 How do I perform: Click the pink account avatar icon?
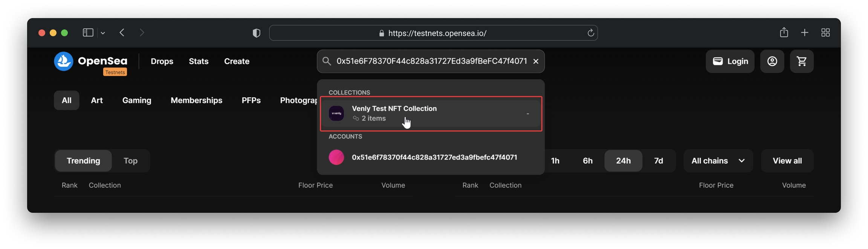pos(336,157)
